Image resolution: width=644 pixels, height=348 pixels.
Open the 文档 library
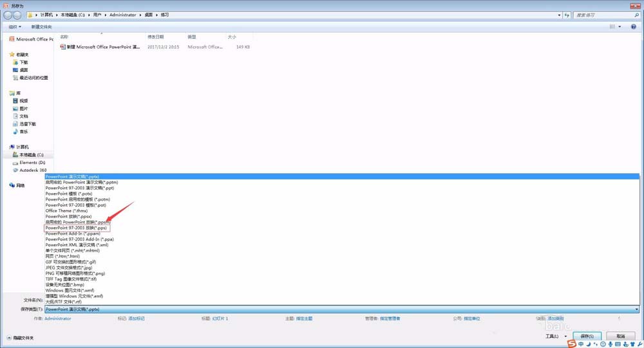click(21, 116)
